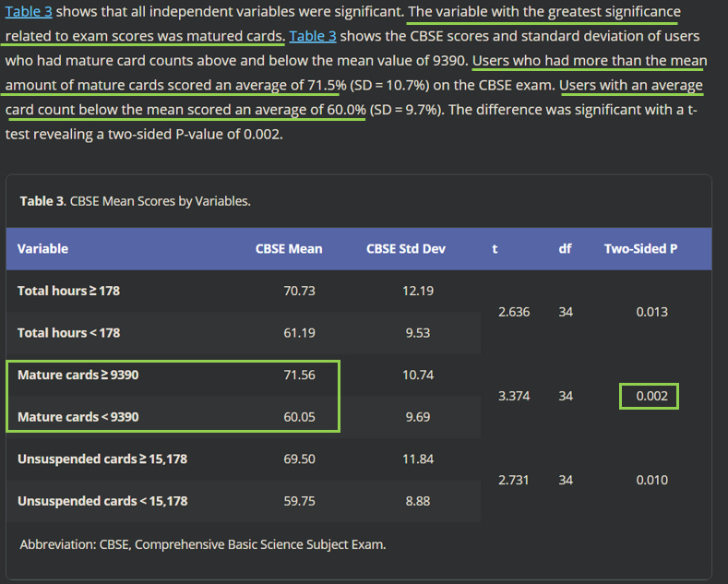Select the 'Mature cards ≥ 9390' row label
This screenshot has height=584, width=728.
point(78,375)
